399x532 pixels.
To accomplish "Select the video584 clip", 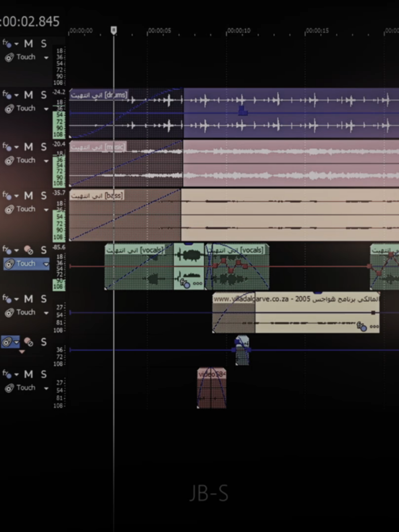I will point(212,388).
